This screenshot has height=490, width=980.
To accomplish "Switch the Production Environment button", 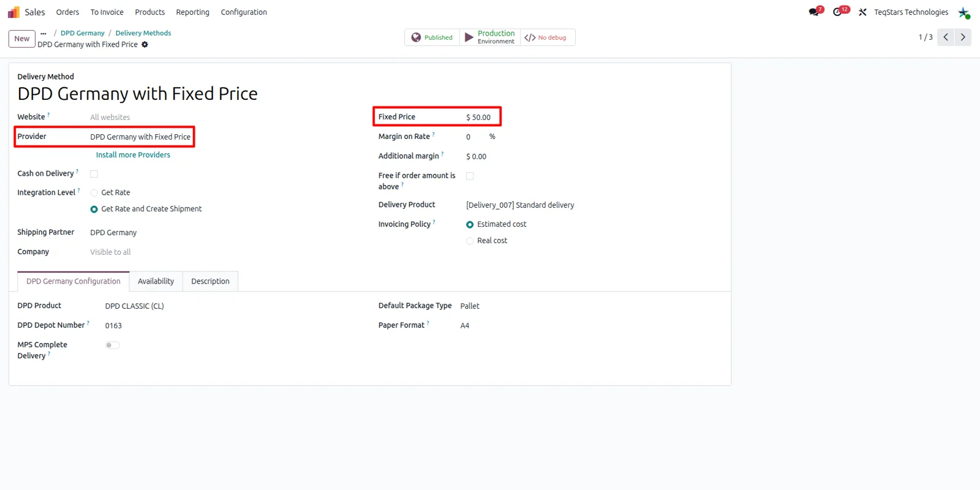I will pos(490,37).
